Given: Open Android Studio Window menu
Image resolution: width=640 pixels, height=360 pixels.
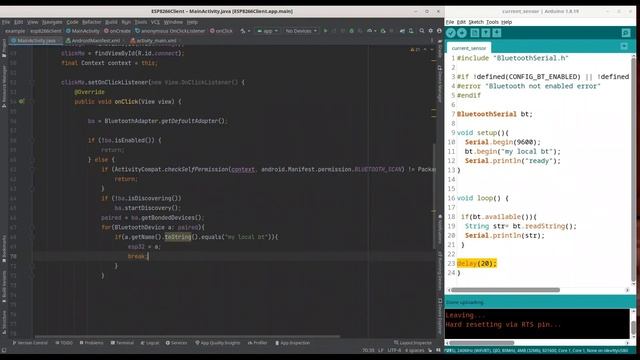Looking at the screenshot, I should pyautogui.click(x=173, y=22).
